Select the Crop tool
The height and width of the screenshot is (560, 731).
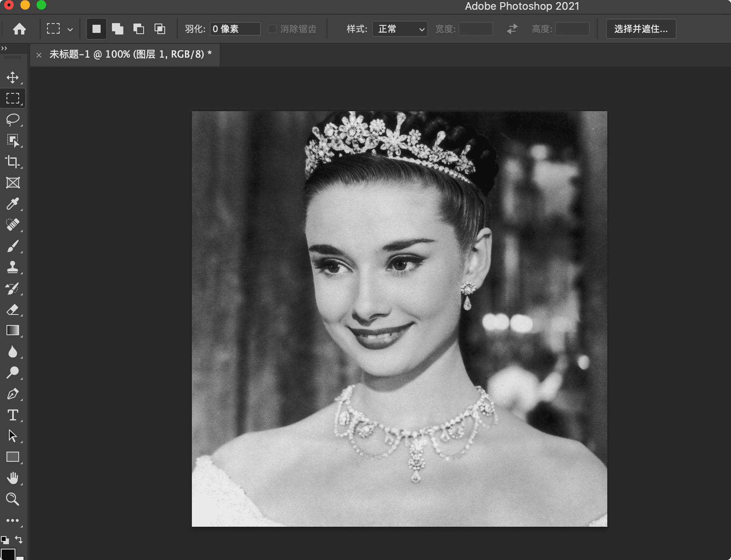pos(13,162)
